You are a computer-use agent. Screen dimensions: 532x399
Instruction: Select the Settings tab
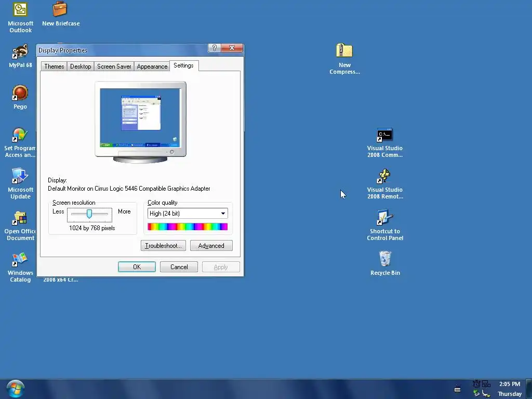point(183,65)
